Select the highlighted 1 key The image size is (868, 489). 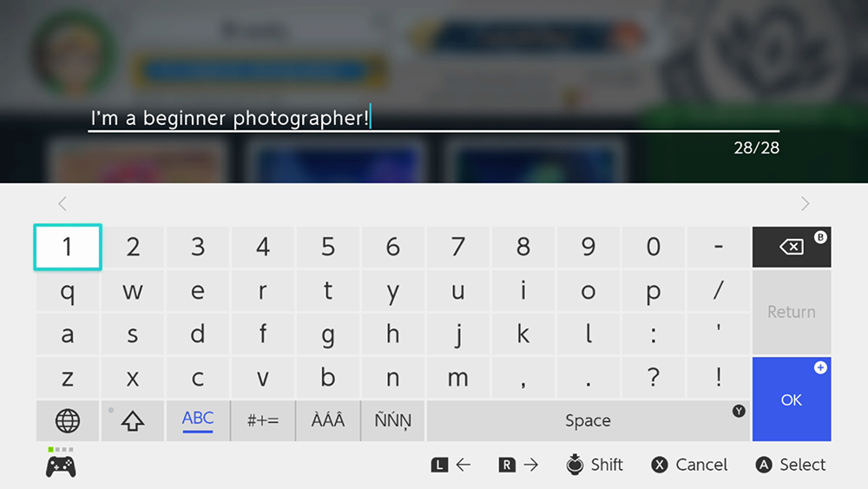68,247
